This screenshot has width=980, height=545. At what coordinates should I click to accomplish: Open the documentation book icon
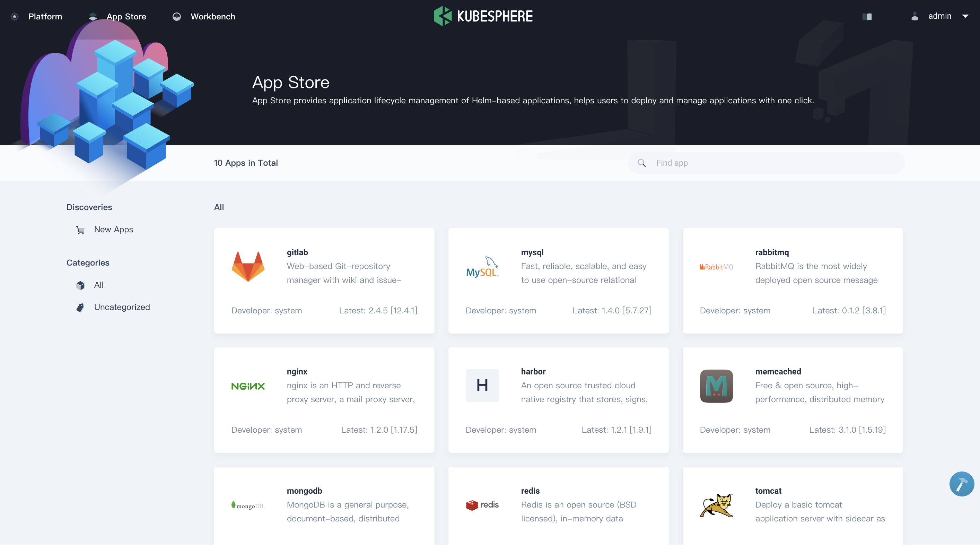pos(867,16)
